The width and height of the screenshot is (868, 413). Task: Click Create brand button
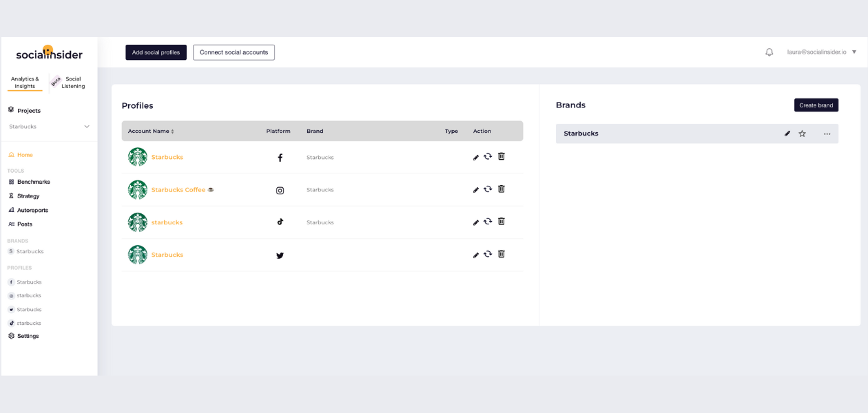pos(816,105)
